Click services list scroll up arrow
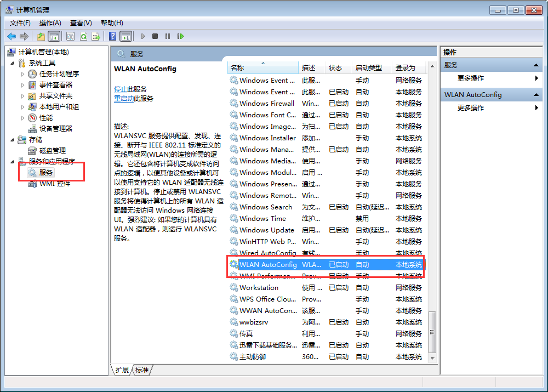 (x=432, y=66)
